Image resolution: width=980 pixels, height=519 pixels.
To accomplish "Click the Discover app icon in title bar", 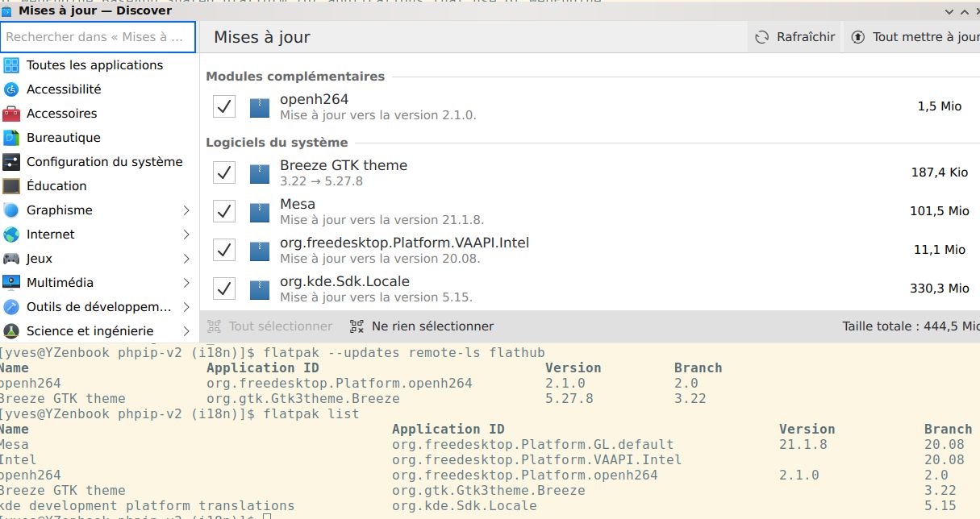I will click(7, 10).
